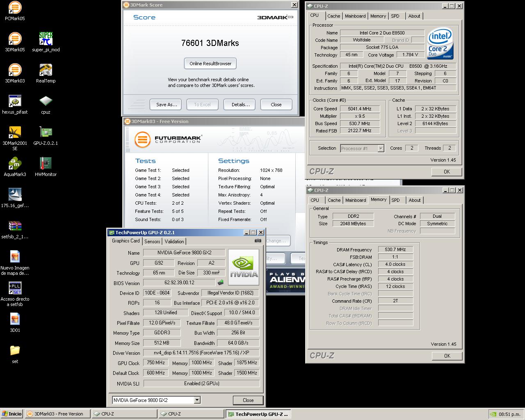Select the 3D01 image file icon
Image resolution: width=525 pixels, height=420 pixels.
[15, 323]
